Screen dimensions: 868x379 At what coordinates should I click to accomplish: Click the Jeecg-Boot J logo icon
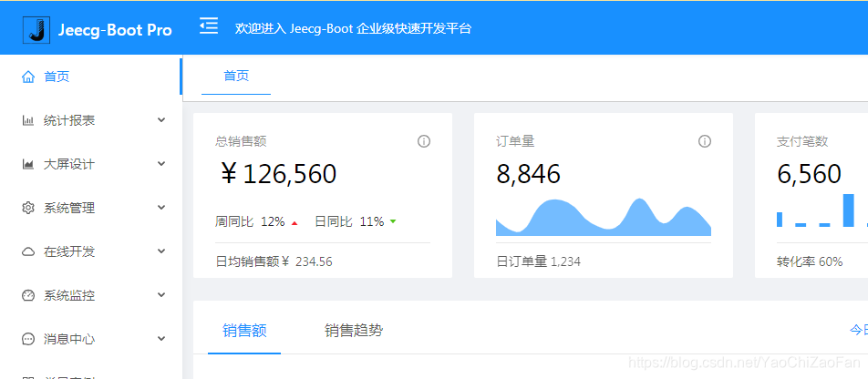tap(36, 30)
